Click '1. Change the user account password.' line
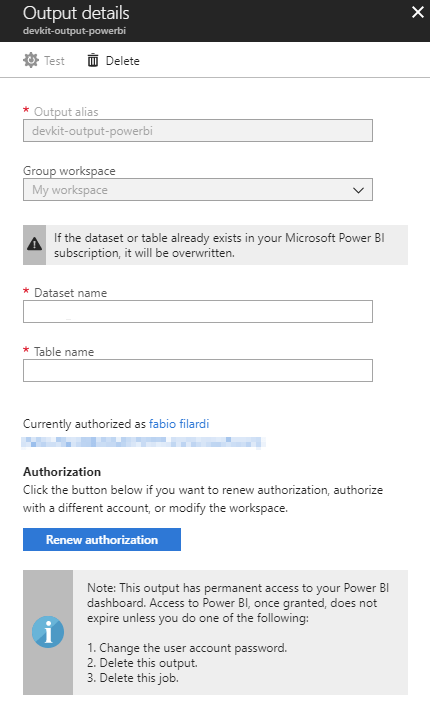Screen dimensions: 430x706 point(187,648)
